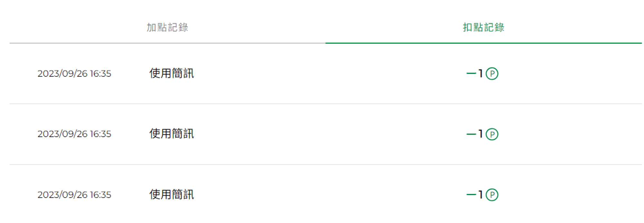Screen dimensions: 644x223
Task: Click the −1 deduction amount in second record
Action: click(474, 134)
